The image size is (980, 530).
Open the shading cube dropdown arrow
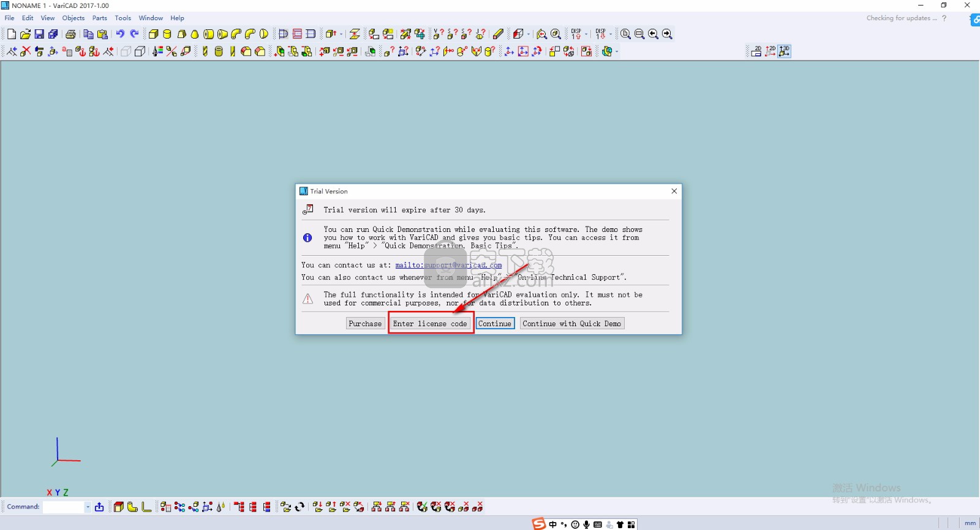529,34
